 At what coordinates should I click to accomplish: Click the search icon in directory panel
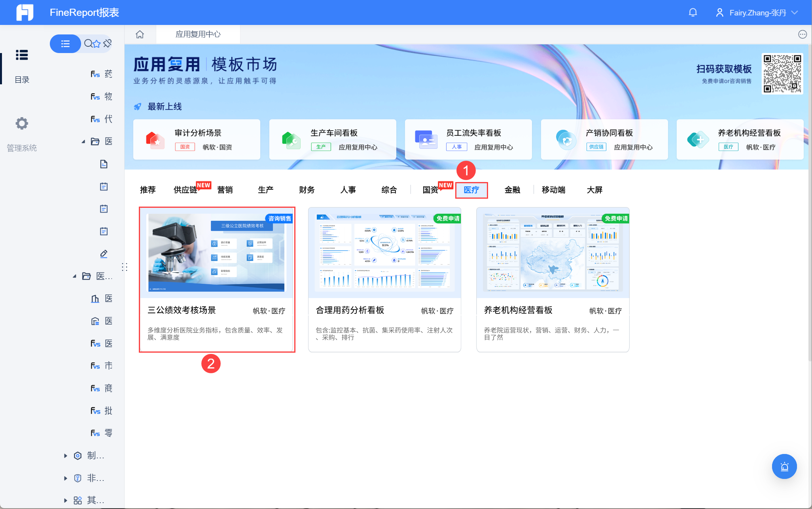(88, 44)
